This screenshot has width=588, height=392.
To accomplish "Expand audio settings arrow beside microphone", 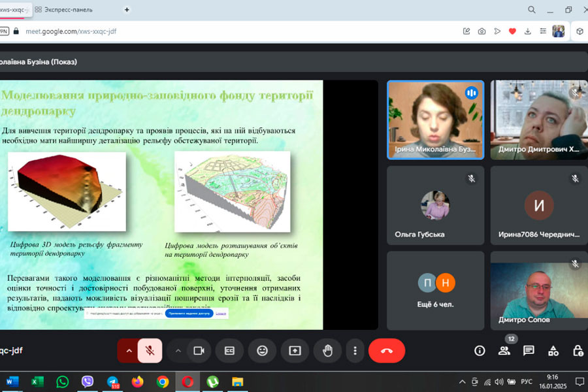I will click(x=129, y=351).
